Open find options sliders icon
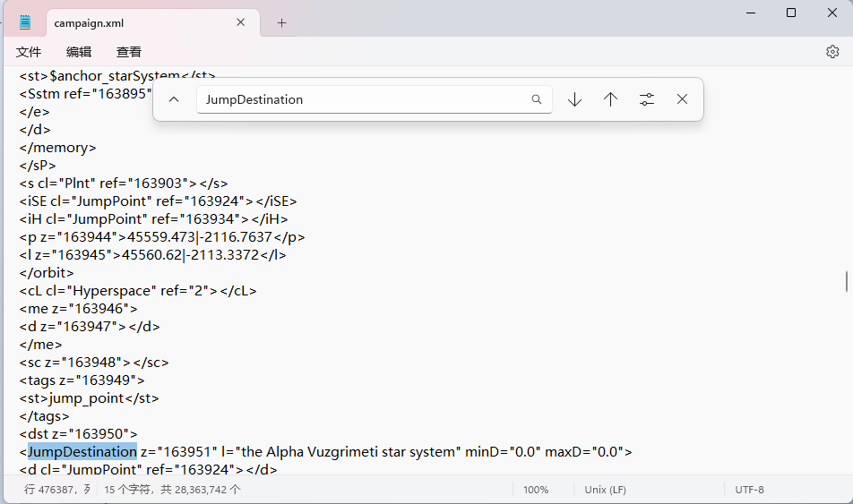This screenshot has width=853, height=504. click(x=647, y=99)
